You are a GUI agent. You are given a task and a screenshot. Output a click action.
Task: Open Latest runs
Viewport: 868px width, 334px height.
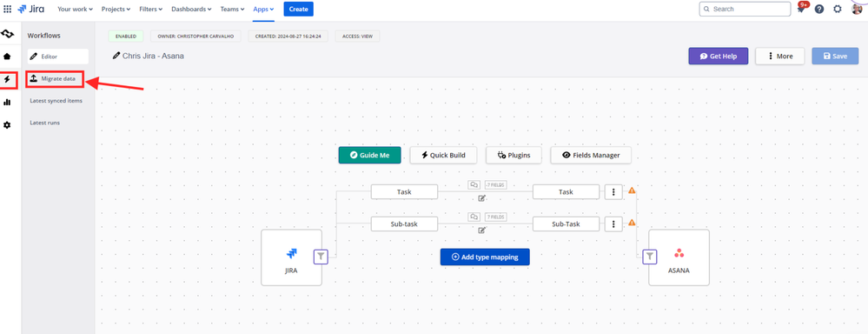(x=45, y=123)
